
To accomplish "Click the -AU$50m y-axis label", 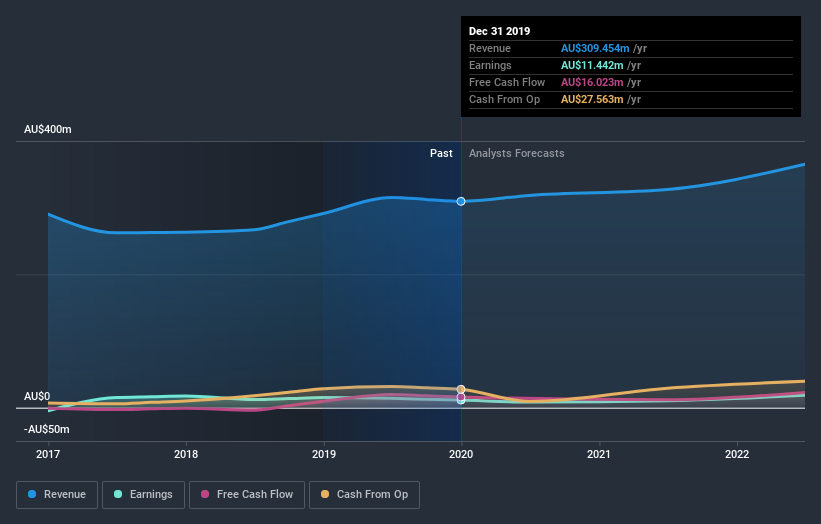I will point(47,429).
